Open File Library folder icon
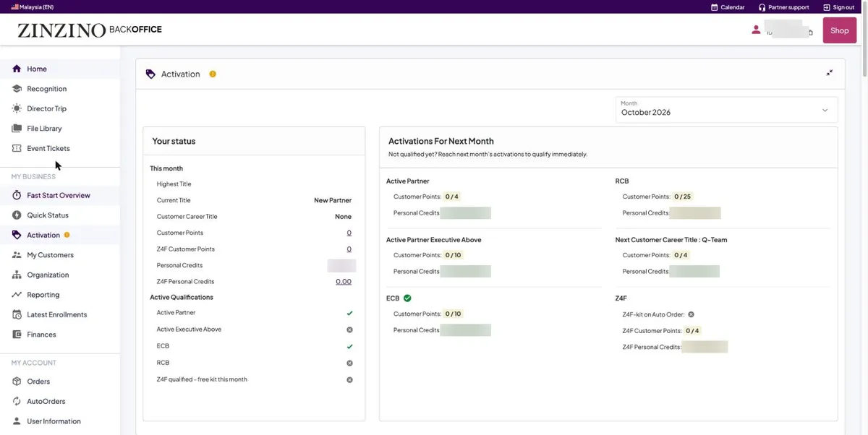This screenshot has height=435, width=868. (17, 129)
